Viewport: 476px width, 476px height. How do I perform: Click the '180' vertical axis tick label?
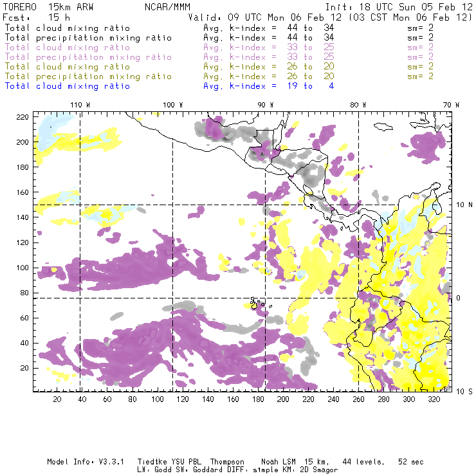tap(23, 167)
